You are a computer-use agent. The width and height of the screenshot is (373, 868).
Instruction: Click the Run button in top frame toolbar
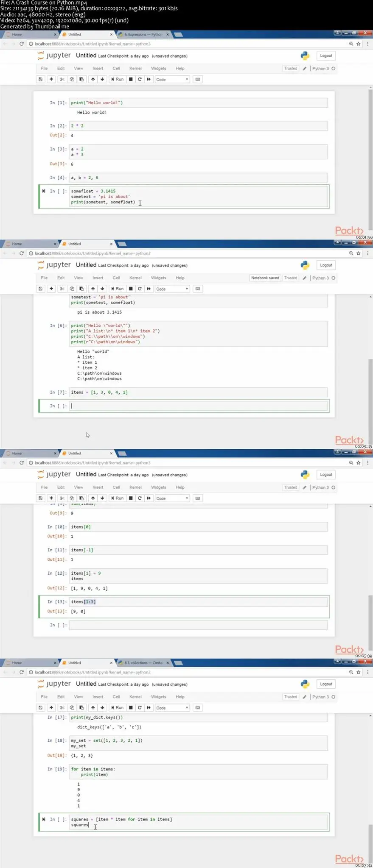117,79
